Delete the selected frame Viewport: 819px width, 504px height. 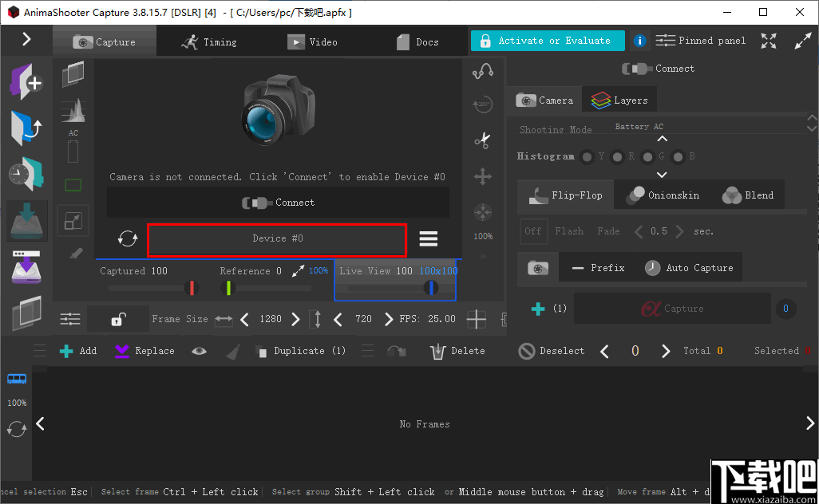click(457, 350)
